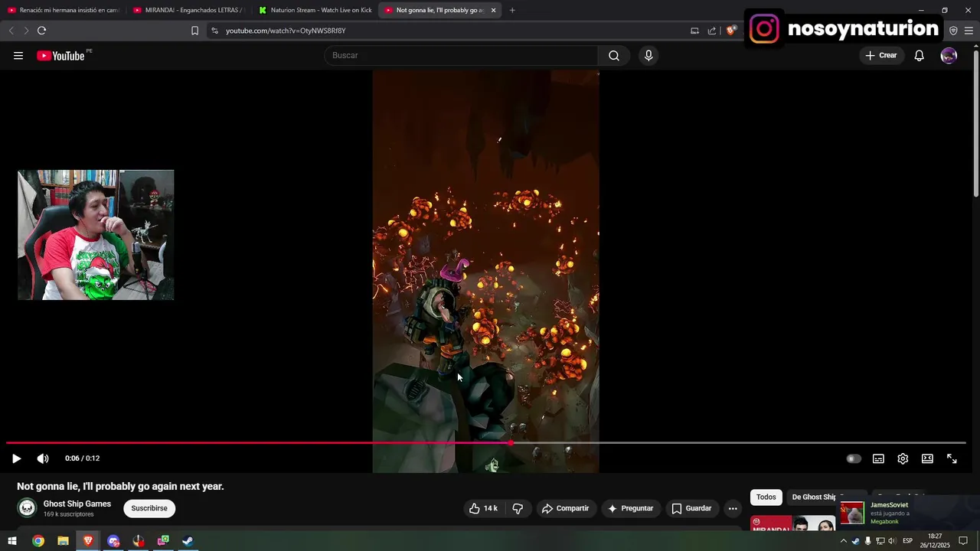Open Chrome from the taskbar
The width and height of the screenshot is (980, 551).
tap(38, 541)
